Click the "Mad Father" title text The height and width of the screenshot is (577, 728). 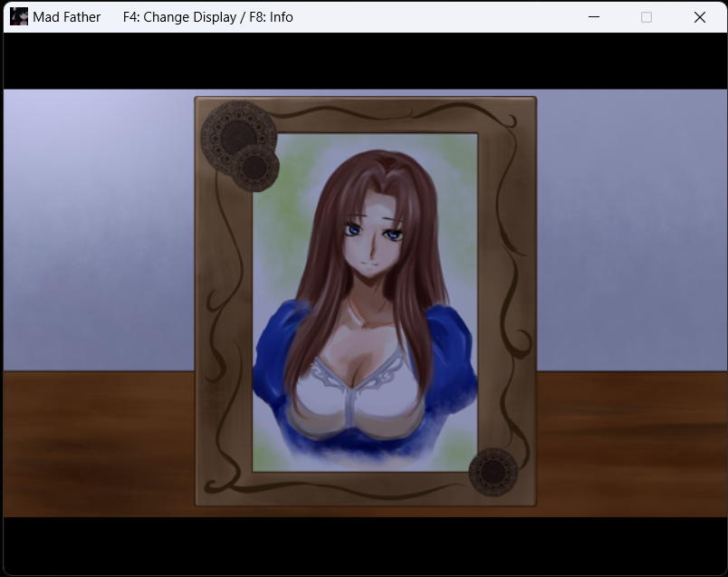pos(66,17)
